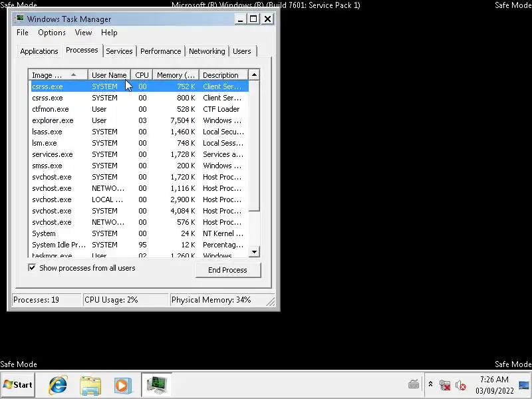Click the network status tray icon
Viewport: 532px width, 399px height.
[444, 385]
